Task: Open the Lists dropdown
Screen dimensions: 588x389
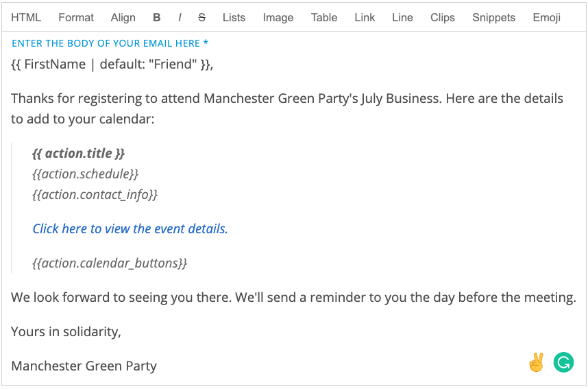Action: (234, 18)
